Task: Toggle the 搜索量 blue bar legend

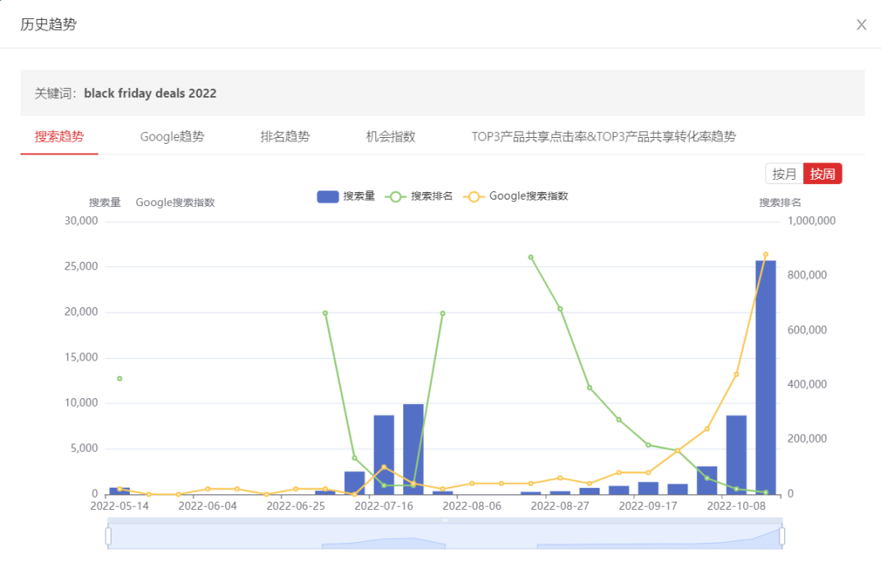Action: [346, 196]
